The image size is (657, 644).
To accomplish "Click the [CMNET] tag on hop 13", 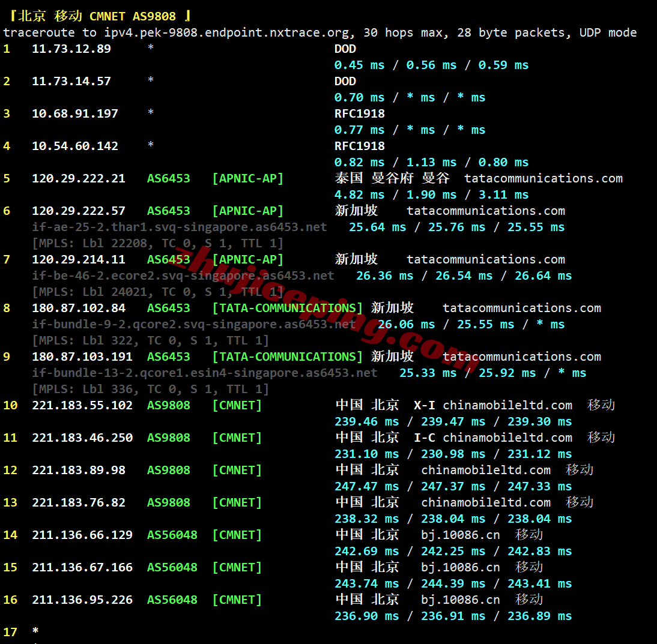I will point(237,502).
